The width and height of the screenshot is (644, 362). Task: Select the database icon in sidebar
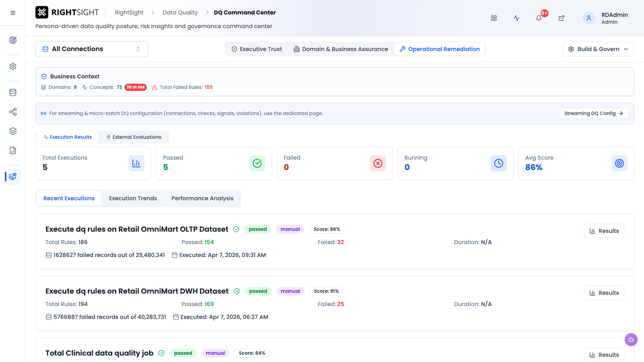13,93
